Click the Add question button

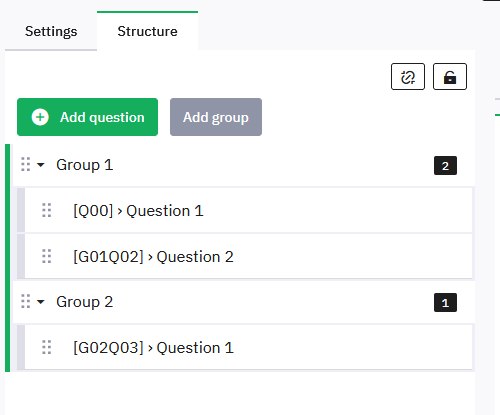[87, 117]
